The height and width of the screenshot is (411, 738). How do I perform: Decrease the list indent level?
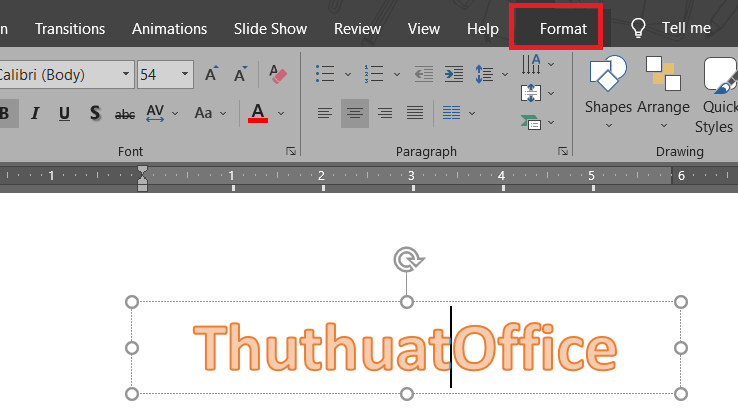point(424,74)
